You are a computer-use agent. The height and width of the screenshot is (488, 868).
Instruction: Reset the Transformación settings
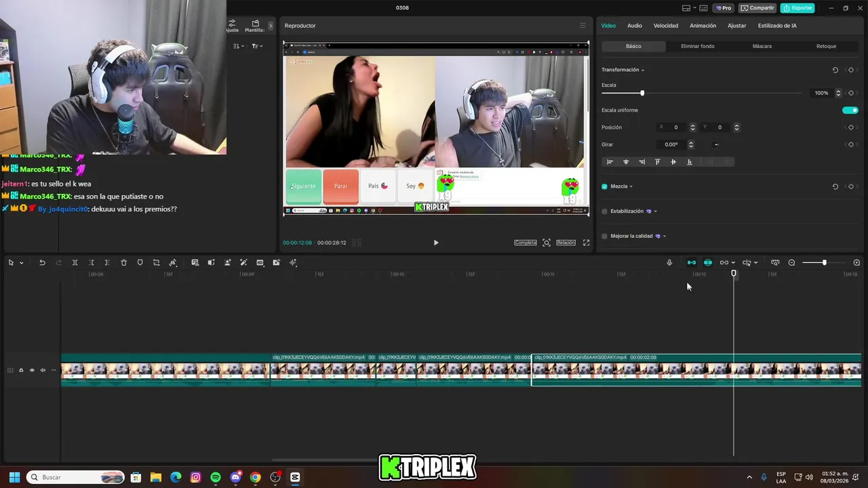(x=835, y=70)
